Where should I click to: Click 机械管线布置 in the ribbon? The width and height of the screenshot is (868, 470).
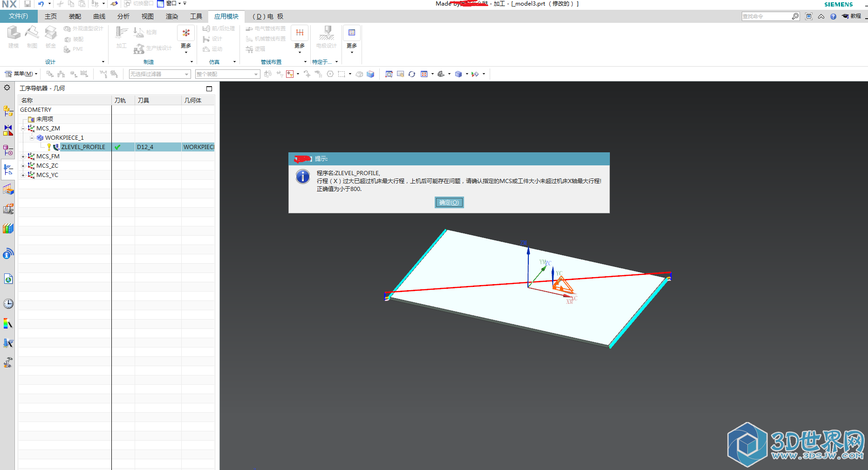[x=266, y=39]
